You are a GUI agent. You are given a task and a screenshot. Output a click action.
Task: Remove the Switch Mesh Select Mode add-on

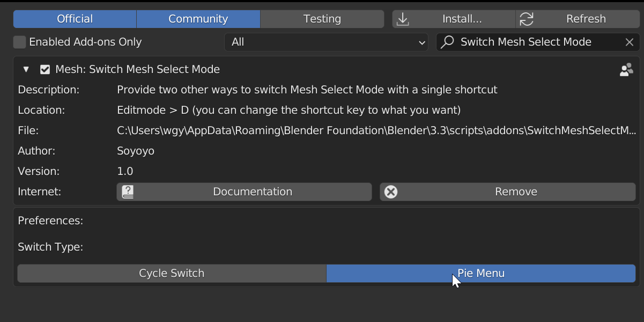508,192
